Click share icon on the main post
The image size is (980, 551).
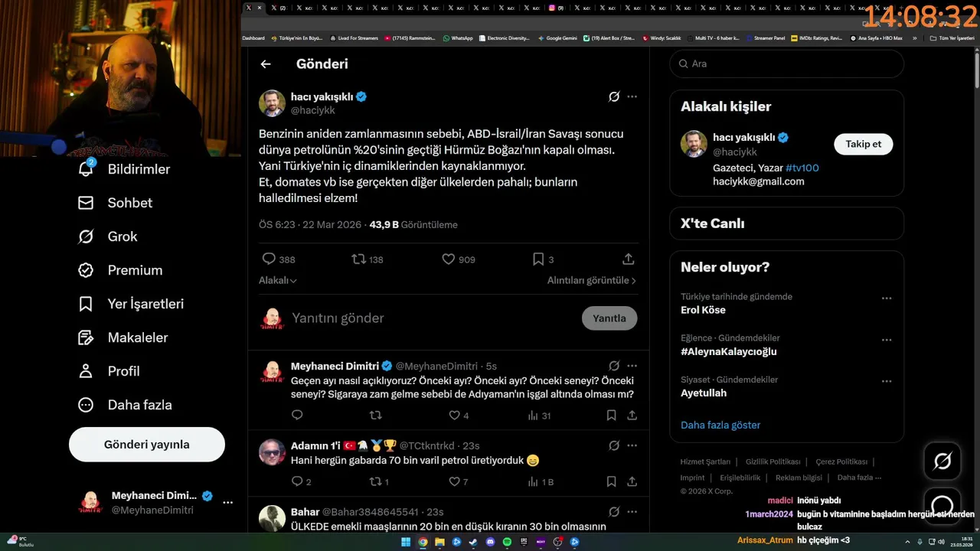[628, 259]
